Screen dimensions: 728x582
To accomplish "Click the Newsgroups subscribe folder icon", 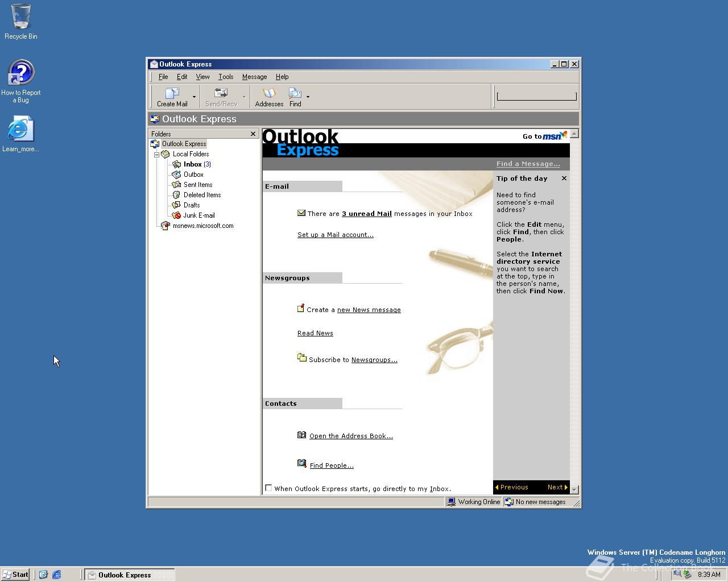I will pos(302,357).
